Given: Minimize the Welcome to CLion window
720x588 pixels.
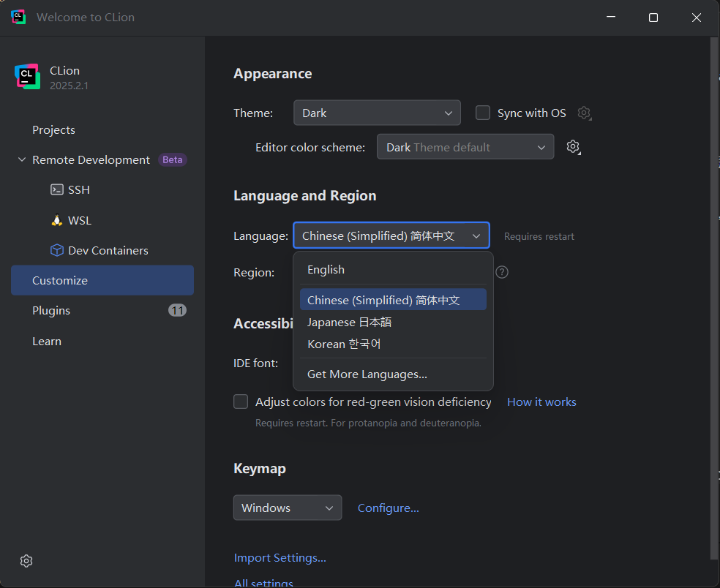Looking at the screenshot, I should point(611,17).
